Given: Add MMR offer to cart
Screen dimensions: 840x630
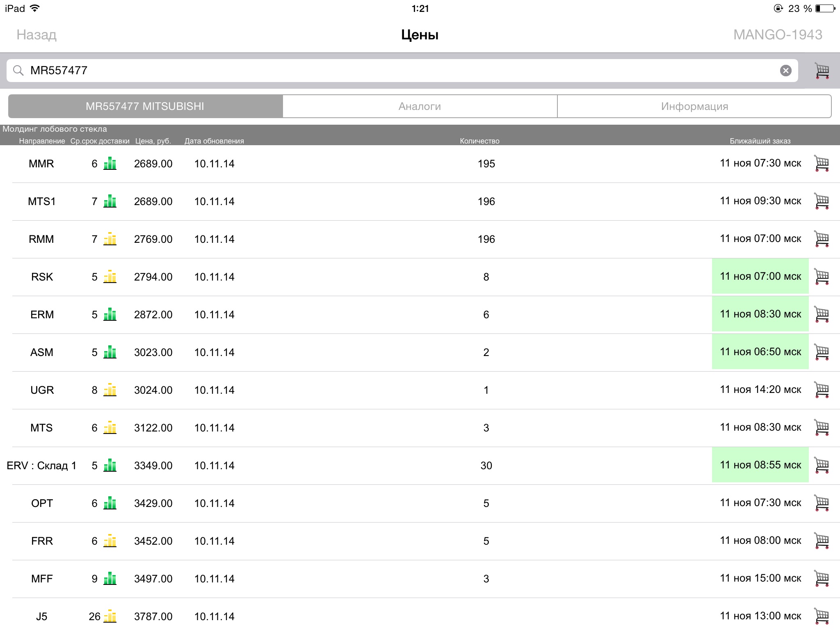Looking at the screenshot, I should (x=822, y=163).
